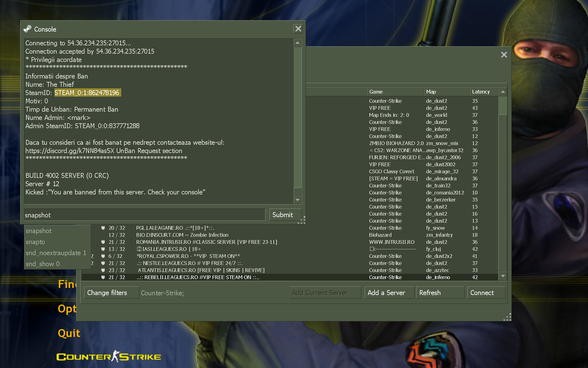Click the console scrollbar thumb

pyautogui.click(x=298, y=192)
